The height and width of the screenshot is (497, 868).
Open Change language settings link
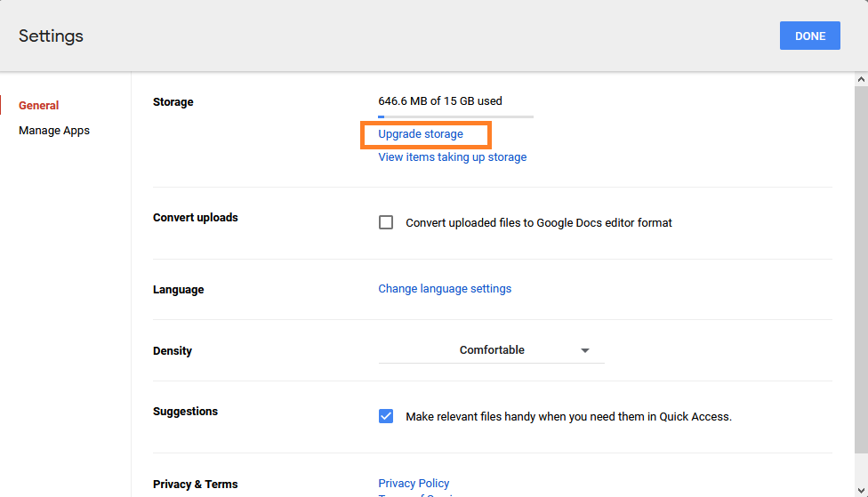click(x=445, y=289)
